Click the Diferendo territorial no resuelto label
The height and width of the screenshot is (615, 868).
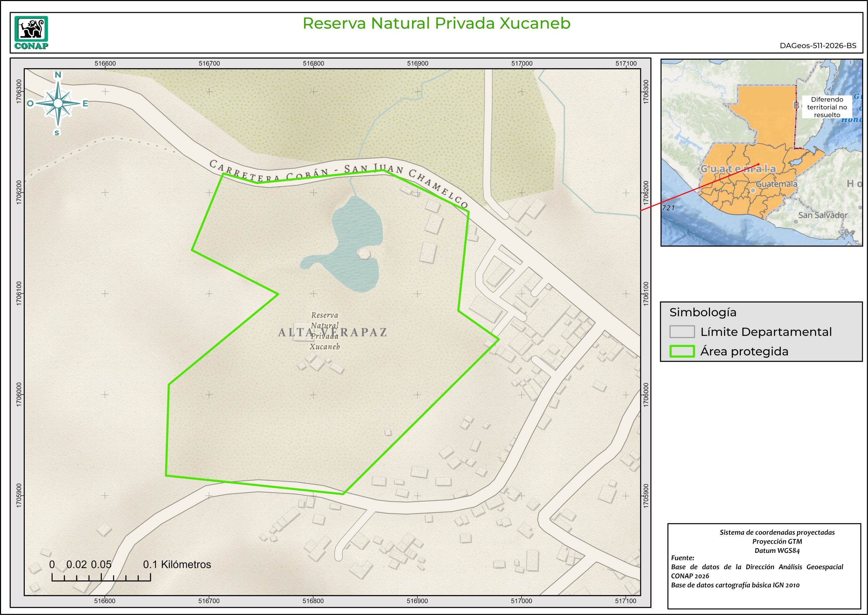[x=827, y=107]
